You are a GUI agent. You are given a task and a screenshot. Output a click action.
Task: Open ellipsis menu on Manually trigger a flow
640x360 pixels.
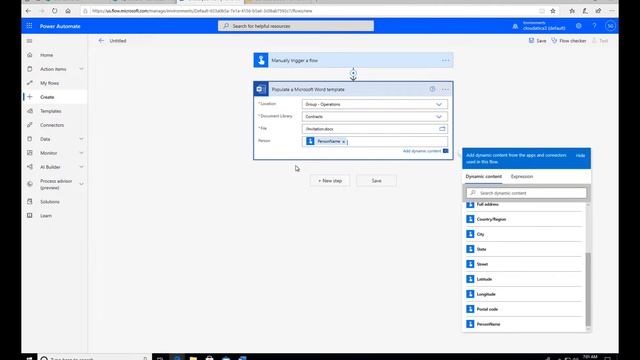(445, 60)
